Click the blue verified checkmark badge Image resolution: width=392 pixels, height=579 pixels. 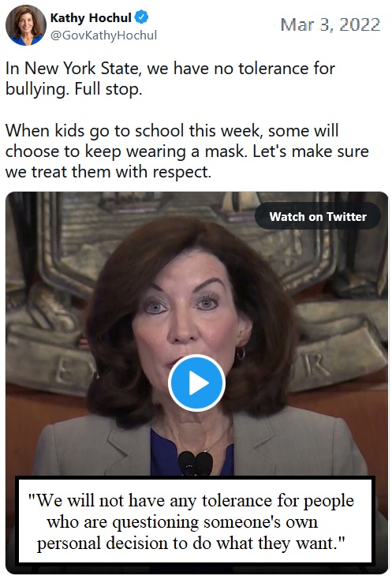coord(141,17)
